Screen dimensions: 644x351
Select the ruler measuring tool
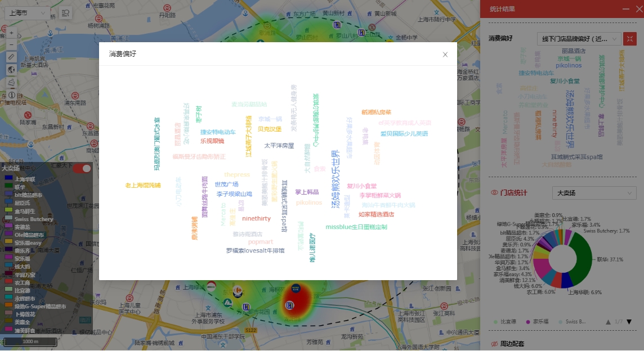pos(11,57)
